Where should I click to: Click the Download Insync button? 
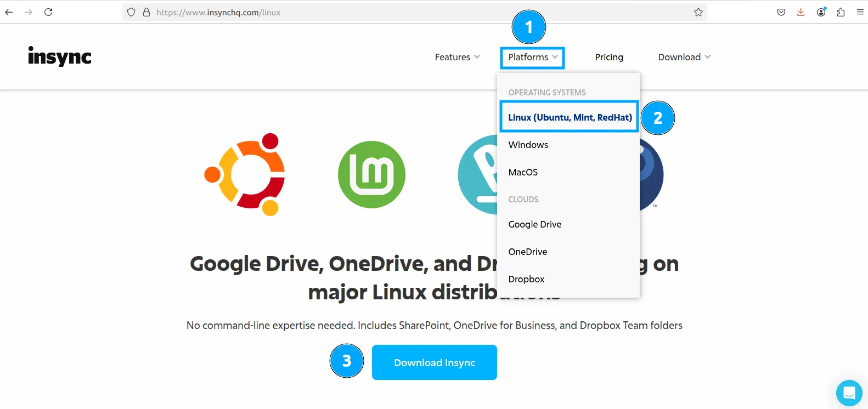click(435, 362)
